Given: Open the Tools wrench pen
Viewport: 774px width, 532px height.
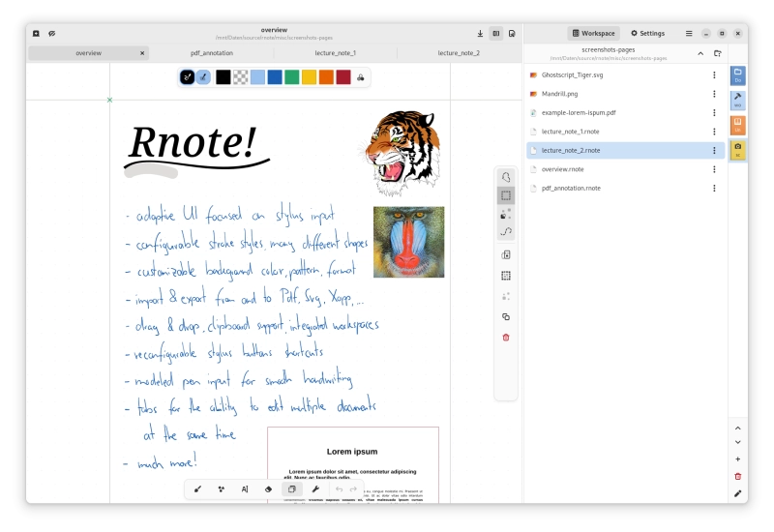Looking at the screenshot, I should click(315, 489).
